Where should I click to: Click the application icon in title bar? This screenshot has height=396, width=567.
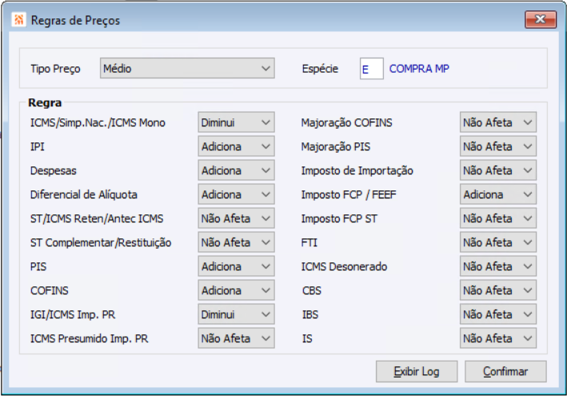click(x=18, y=20)
